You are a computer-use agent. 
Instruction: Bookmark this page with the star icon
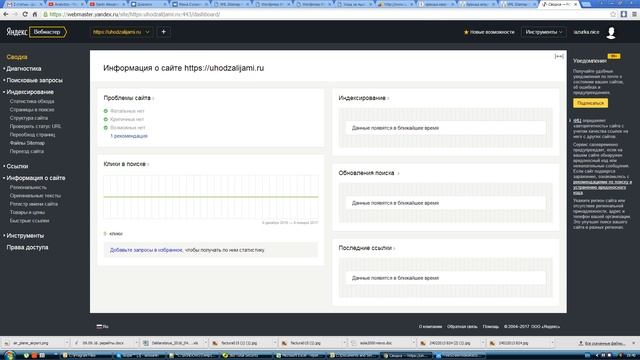pos(613,14)
